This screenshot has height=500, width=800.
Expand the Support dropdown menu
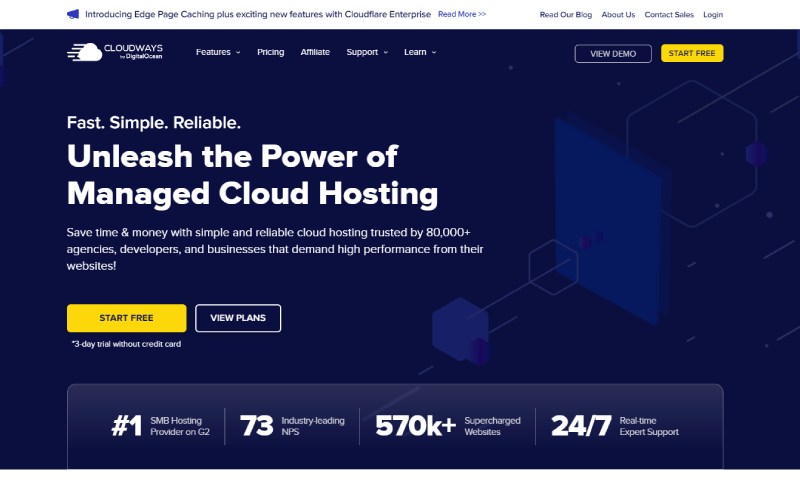[x=367, y=52]
